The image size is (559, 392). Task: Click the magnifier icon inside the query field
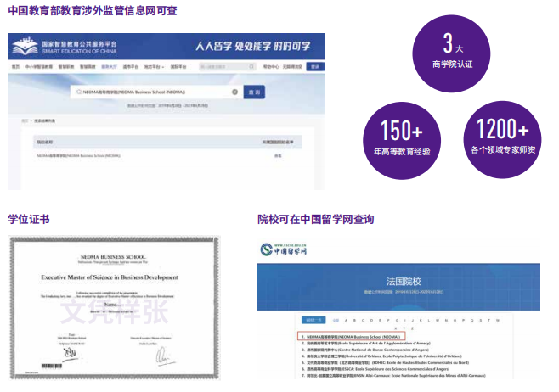(x=79, y=92)
